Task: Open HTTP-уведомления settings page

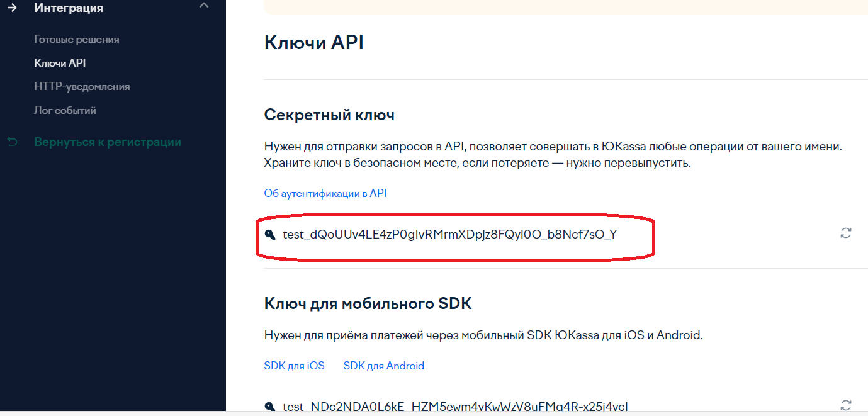Action: (x=82, y=87)
